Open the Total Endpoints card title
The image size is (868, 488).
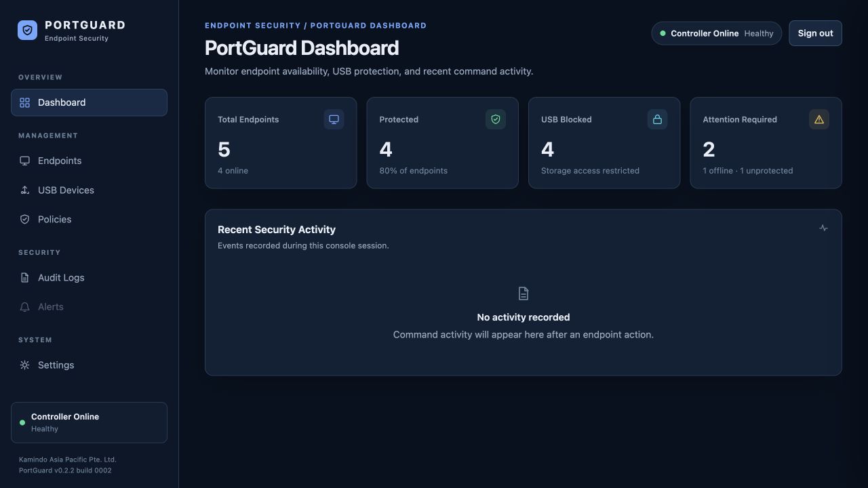248,119
